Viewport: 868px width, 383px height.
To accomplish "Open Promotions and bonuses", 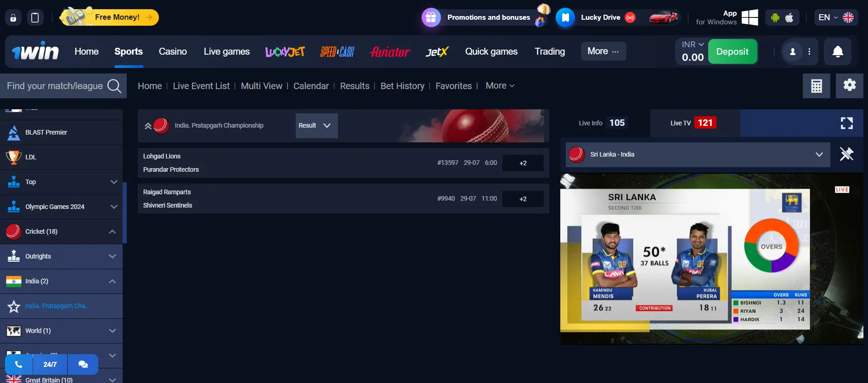I will pos(485,17).
